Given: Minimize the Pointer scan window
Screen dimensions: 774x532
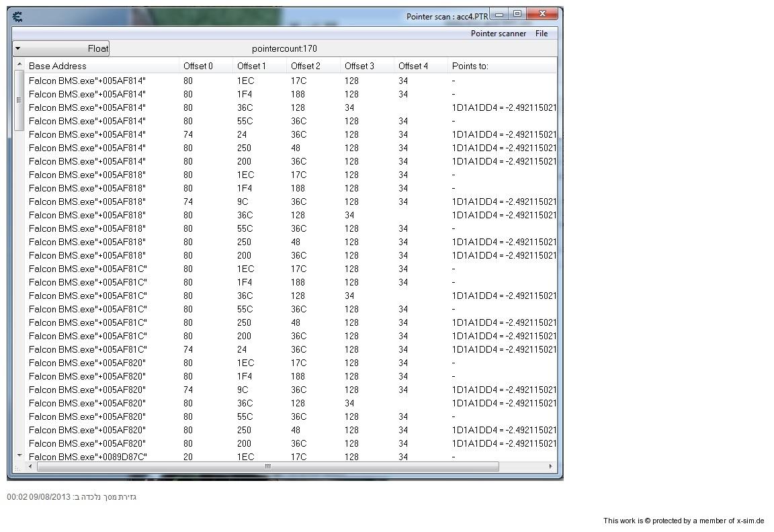Looking at the screenshot, I should (499, 14).
